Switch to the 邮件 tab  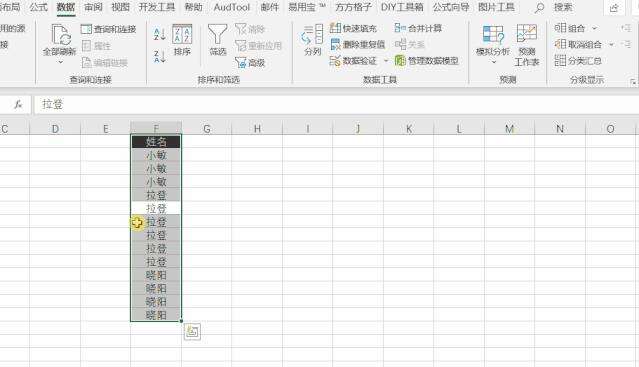point(269,7)
